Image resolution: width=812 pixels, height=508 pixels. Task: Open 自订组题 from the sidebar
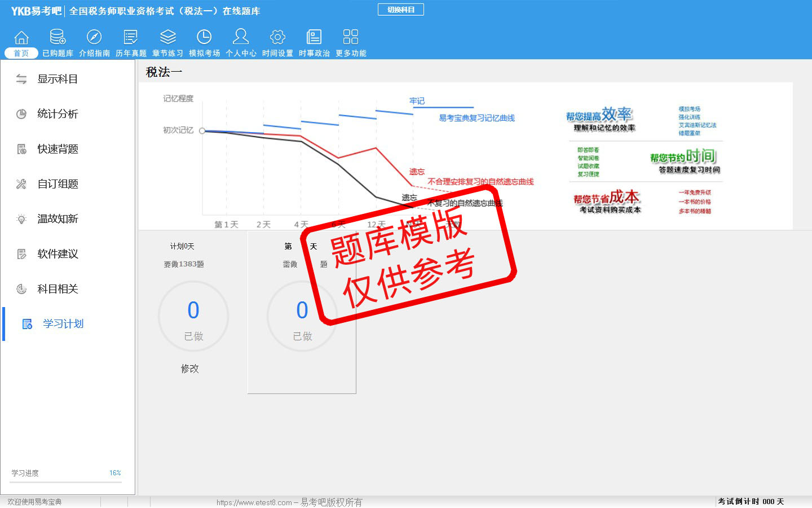click(57, 184)
